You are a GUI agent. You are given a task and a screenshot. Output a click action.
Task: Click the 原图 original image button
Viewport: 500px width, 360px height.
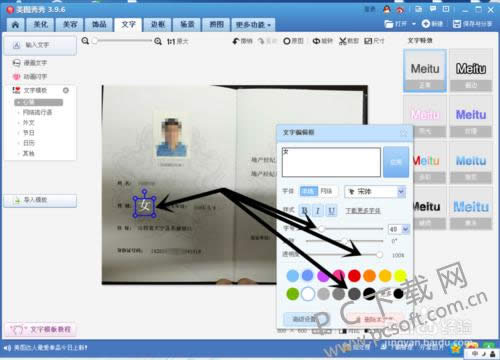(x=293, y=41)
